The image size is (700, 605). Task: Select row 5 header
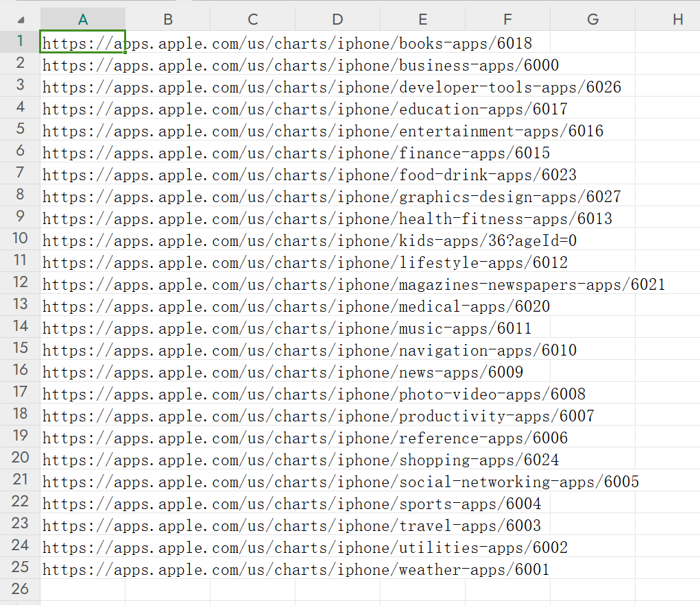click(20, 129)
